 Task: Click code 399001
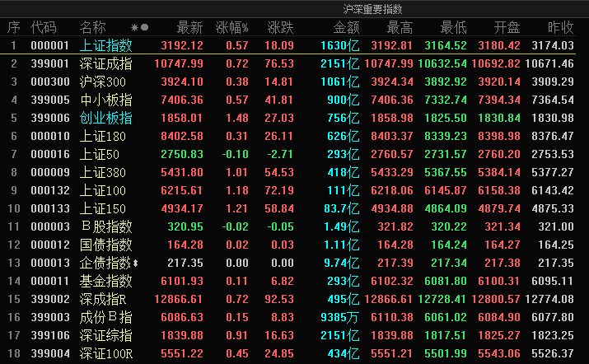tap(50, 63)
